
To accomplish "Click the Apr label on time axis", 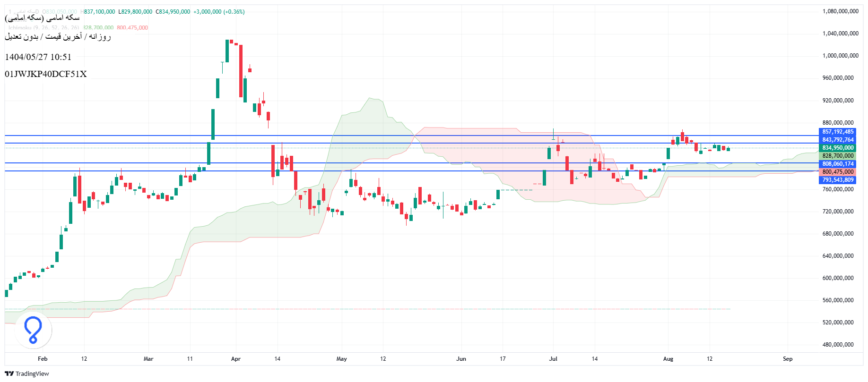I will pos(236,359).
